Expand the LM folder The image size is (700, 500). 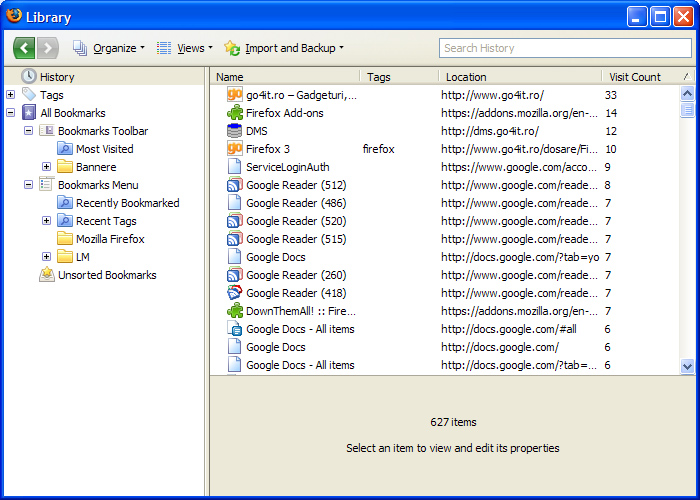pyautogui.click(x=46, y=256)
